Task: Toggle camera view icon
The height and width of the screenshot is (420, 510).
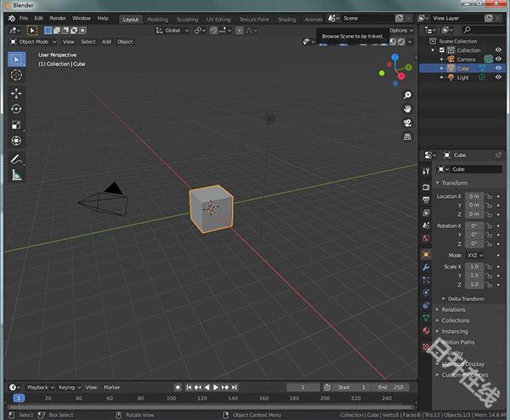Action: 407,123
